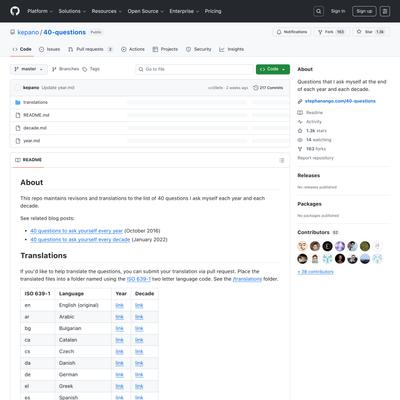Show the + 38 contributors link
The image size is (400, 400).
[x=315, y=272]
